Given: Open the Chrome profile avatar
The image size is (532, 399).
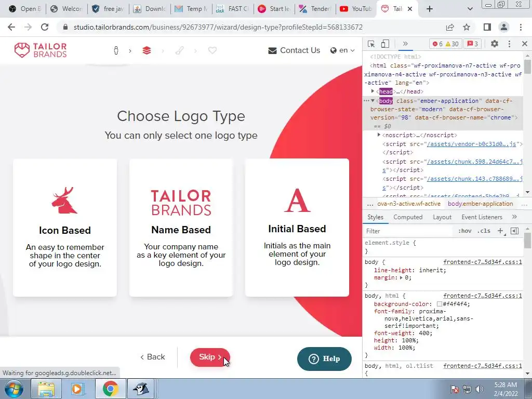Looking at the screenshot, I should 504,27.
